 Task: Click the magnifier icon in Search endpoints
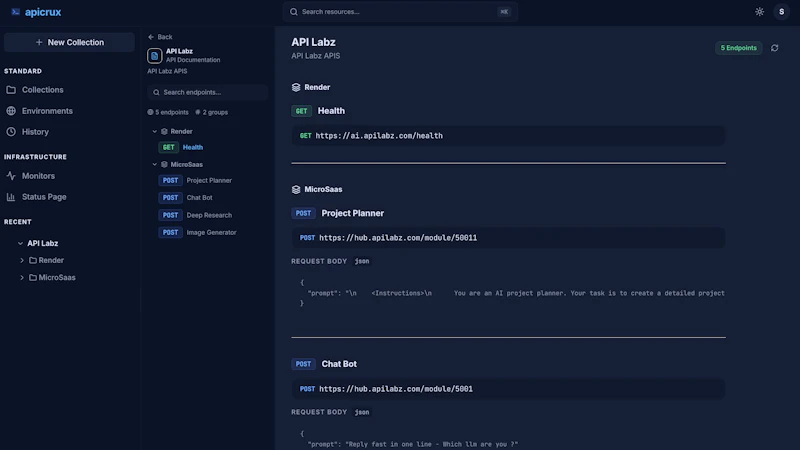[156, 92]
